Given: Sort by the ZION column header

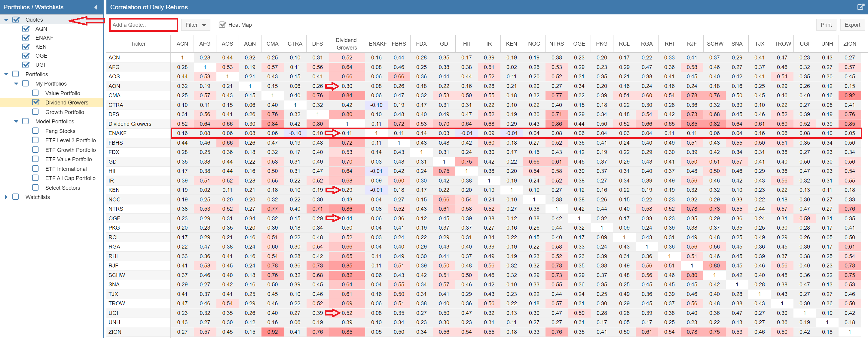Looking at the screenshot, I should tap(849, 44).
